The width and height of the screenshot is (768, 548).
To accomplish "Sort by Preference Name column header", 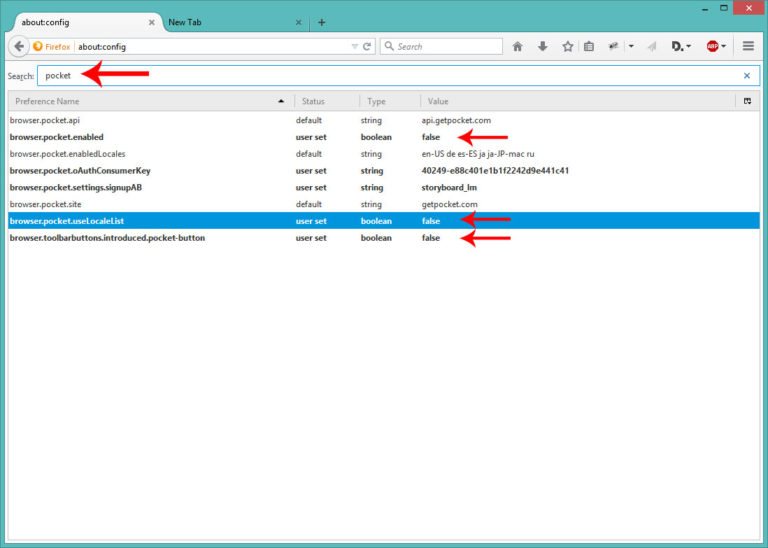I will 151,101.
